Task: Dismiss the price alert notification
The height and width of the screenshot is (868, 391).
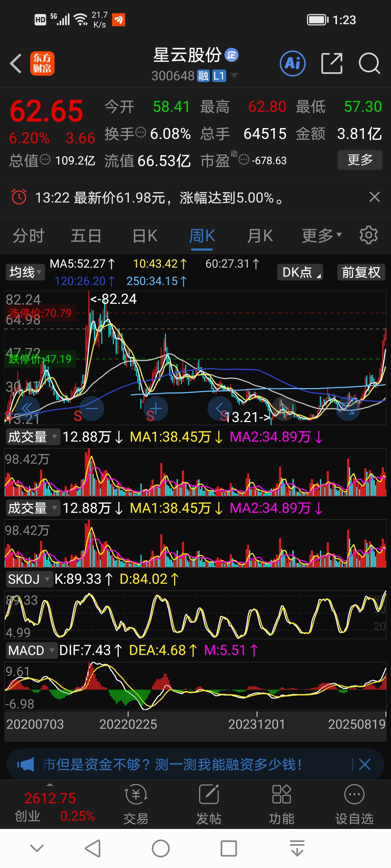Action: coord(374,197)
